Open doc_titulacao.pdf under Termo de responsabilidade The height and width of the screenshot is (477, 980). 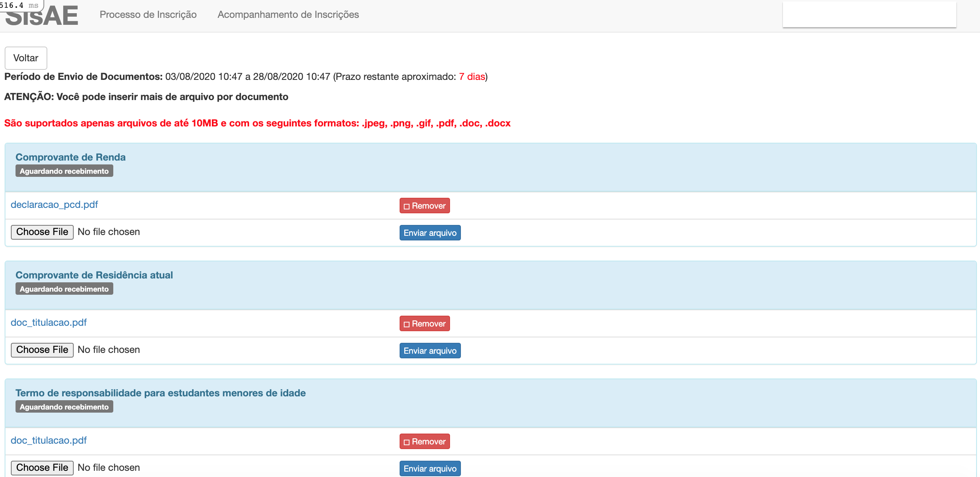point(49,440)
